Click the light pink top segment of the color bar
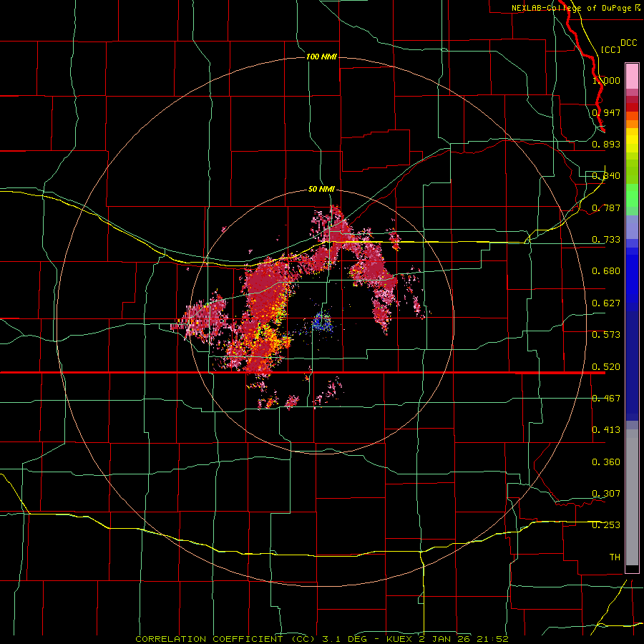This screenshot has height=644, width=644. (632, 76)
